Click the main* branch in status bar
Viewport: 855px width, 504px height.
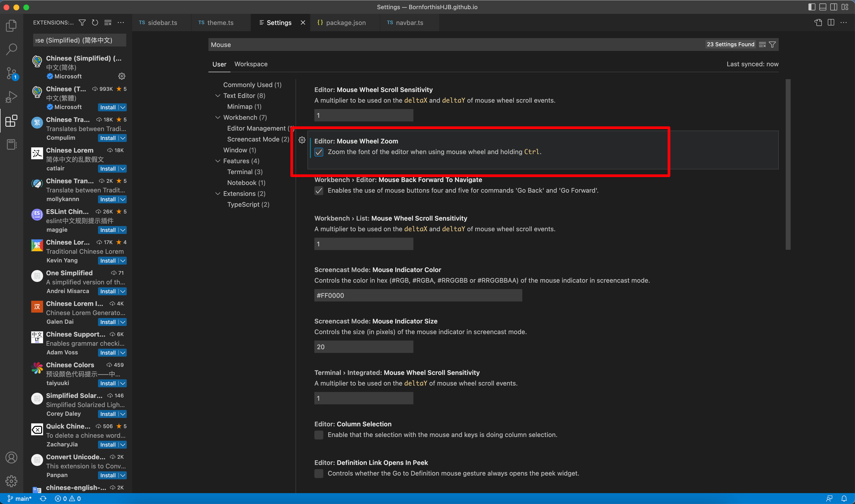click(20, 499)
